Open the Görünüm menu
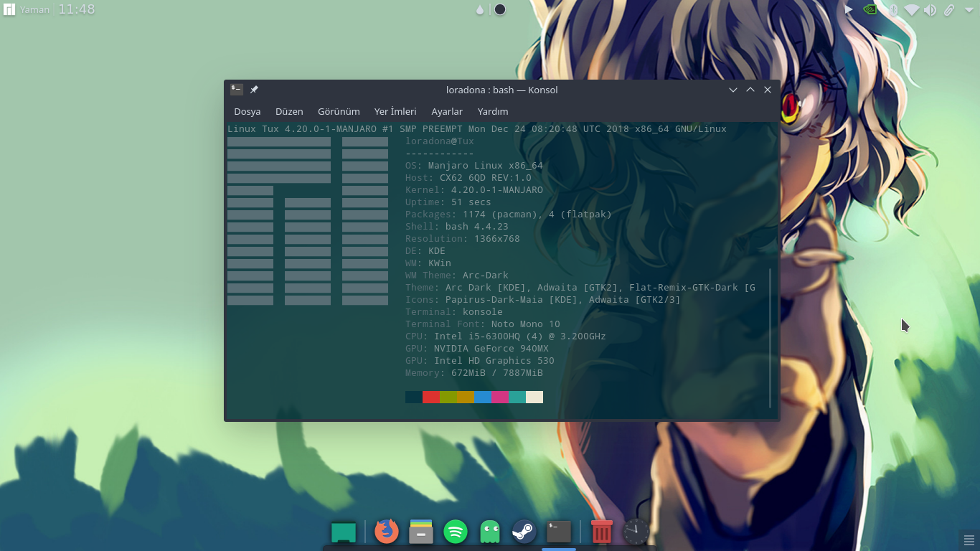This screenshot has width=980, height=551. click(x=339, y=111)
